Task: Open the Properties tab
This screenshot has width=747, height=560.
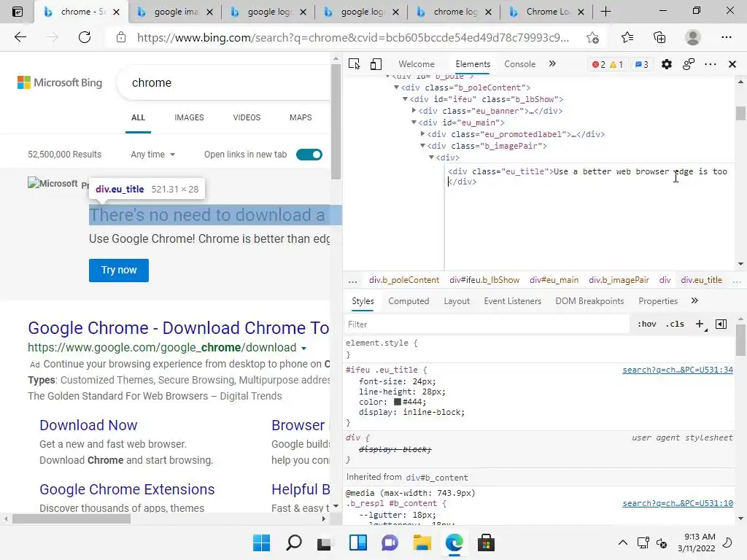Action: point(658,301)
